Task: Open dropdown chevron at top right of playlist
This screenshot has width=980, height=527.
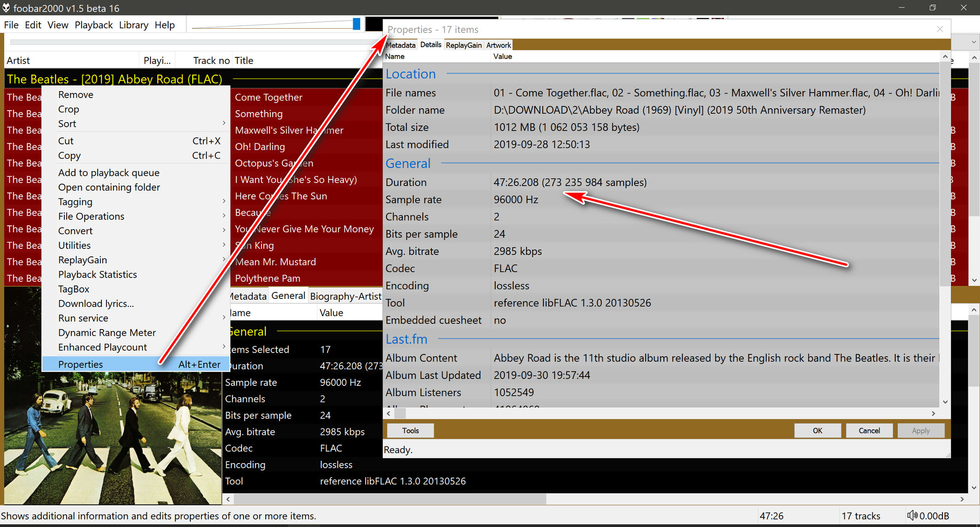Action: pos(974,42)
